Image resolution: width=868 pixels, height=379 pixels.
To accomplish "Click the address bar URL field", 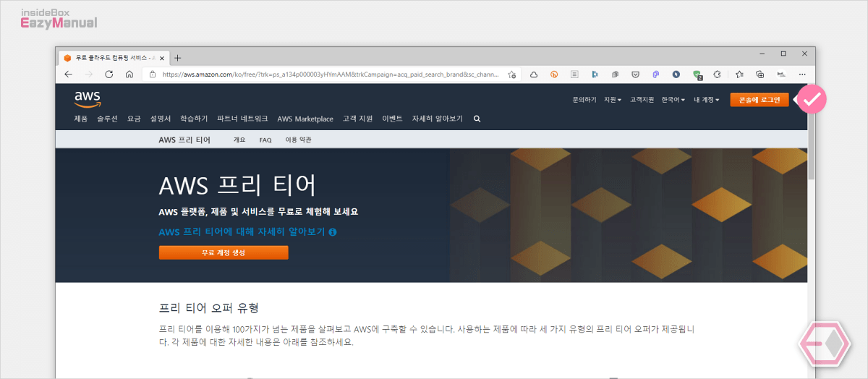I will pyautogui.click(x=331, y=74).
